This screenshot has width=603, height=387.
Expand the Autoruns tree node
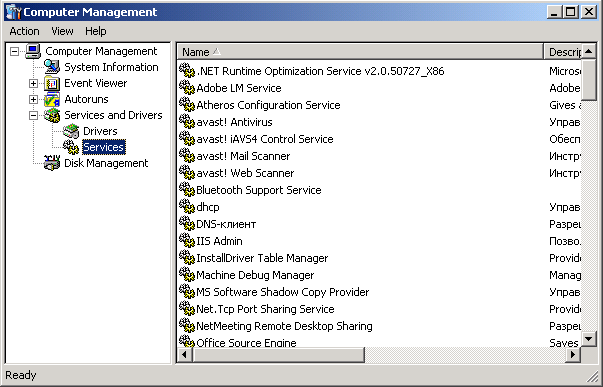[x=33, y=99]
